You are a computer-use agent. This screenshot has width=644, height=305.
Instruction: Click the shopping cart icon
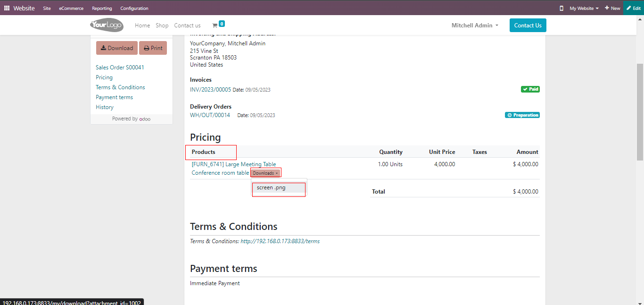point(215,25)
